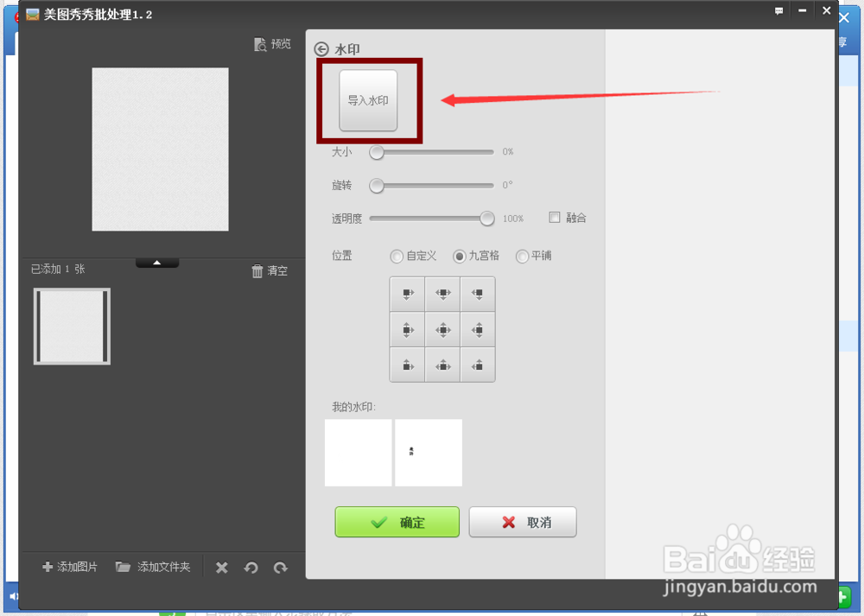
Task: Click the 清空 clear all trash button
Action: [270, 270]
